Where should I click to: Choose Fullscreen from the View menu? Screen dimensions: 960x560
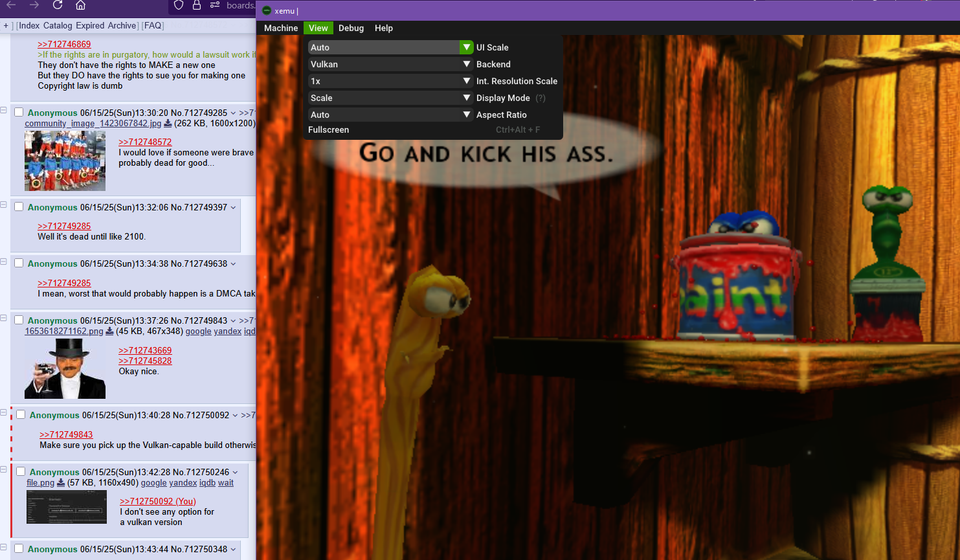(x=424, y=129)
